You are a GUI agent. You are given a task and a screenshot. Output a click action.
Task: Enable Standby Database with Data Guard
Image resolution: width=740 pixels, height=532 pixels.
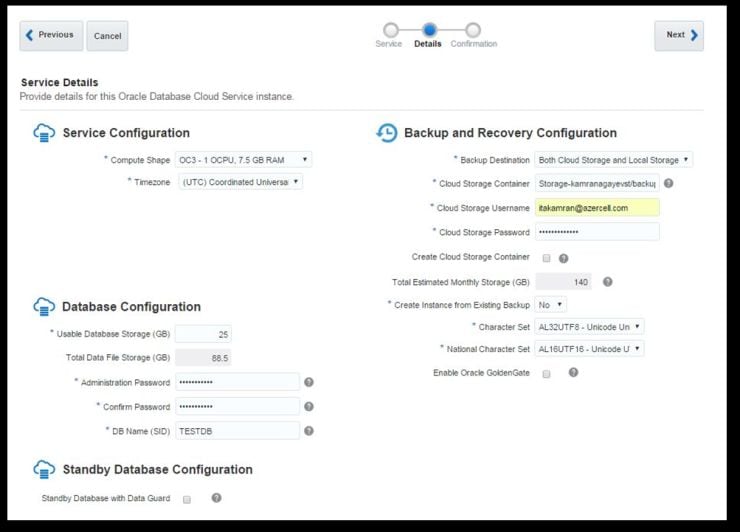click(x=187, y=499)
